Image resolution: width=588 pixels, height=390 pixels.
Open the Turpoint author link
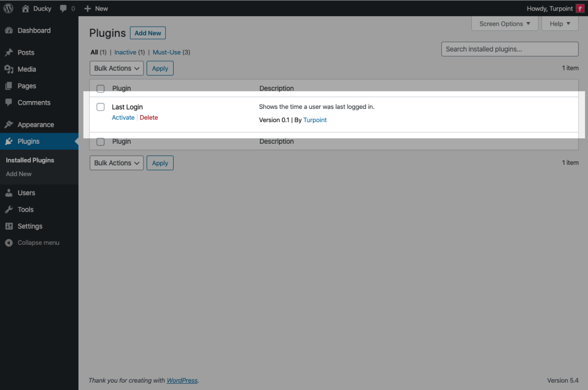(x=315, y=120)
